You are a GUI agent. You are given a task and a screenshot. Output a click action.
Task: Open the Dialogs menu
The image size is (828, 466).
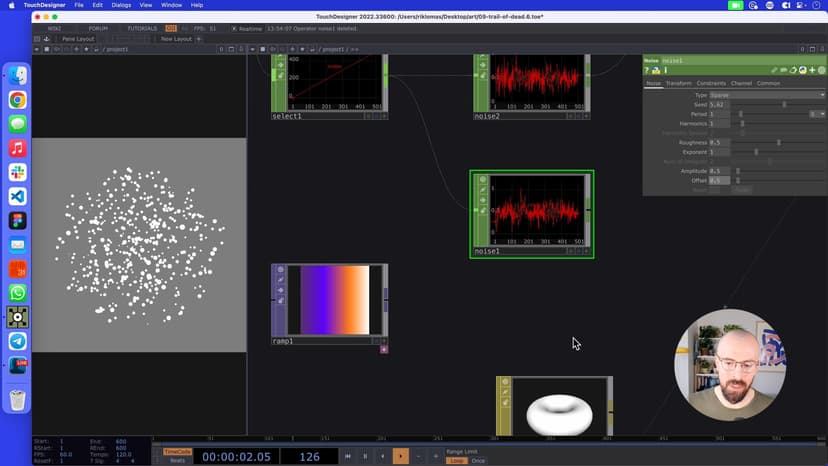click(x=121, y=5)
